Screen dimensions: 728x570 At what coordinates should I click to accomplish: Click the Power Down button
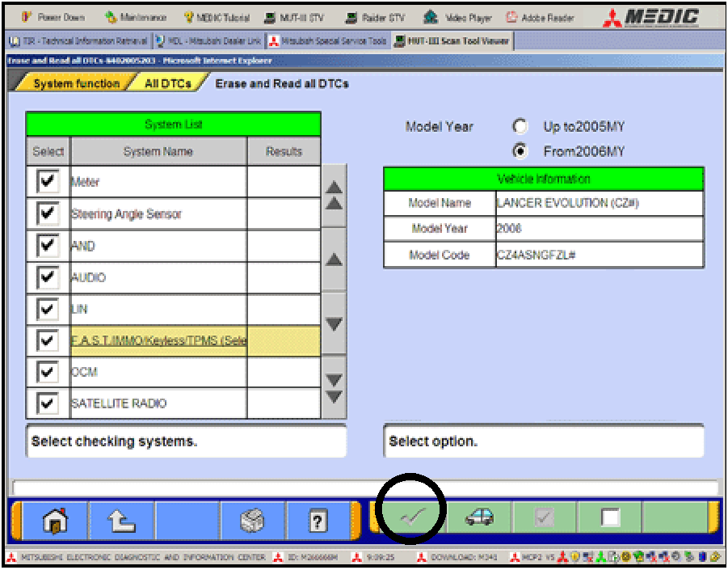[53, 18]
